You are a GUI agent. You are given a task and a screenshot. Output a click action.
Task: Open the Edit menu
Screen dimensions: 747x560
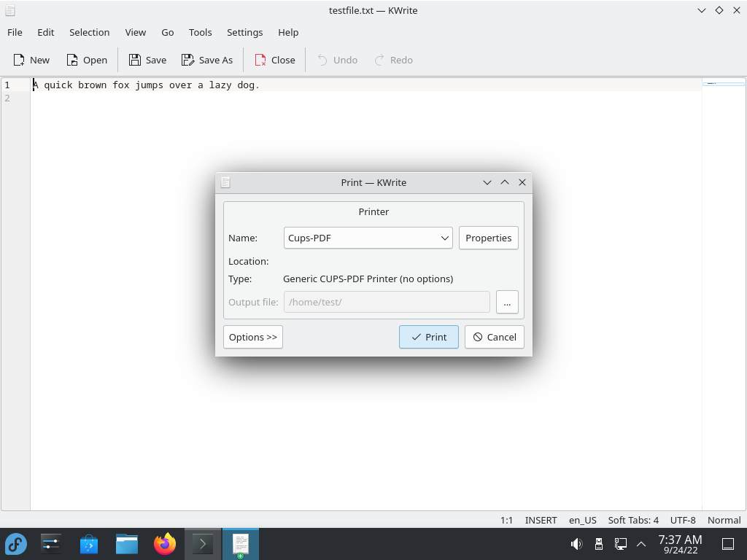coord(46,32)
